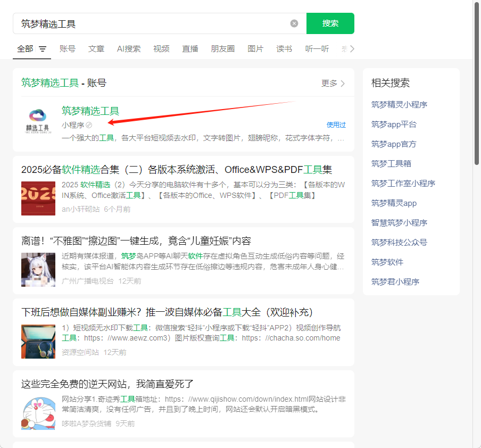Screen dimensions: 481x448
Task: Switch to the 图片 tab
Action: pos(255,49)
